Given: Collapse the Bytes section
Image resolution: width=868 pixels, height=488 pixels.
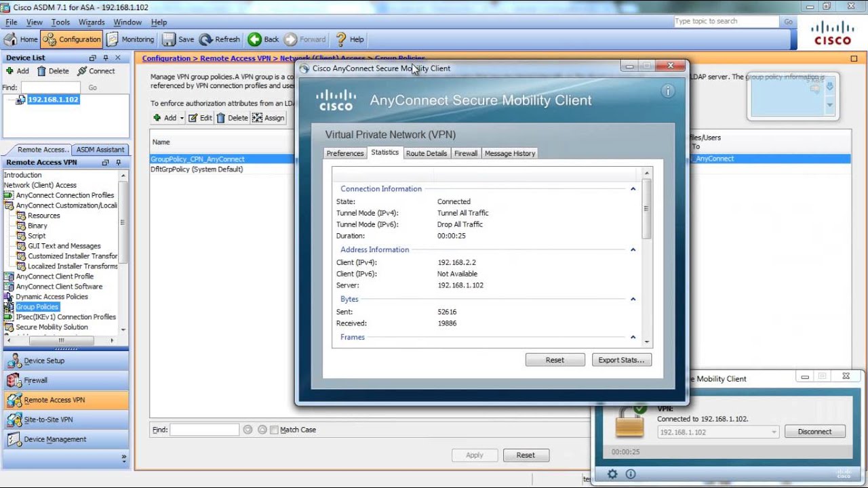Looking at the screenshot, I should [633, 300].
